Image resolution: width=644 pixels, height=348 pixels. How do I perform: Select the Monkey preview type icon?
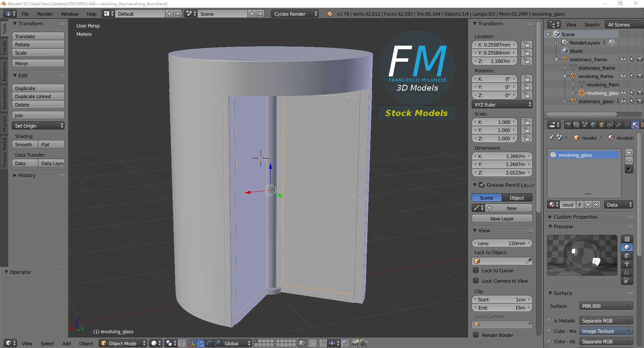click(627, 264)
